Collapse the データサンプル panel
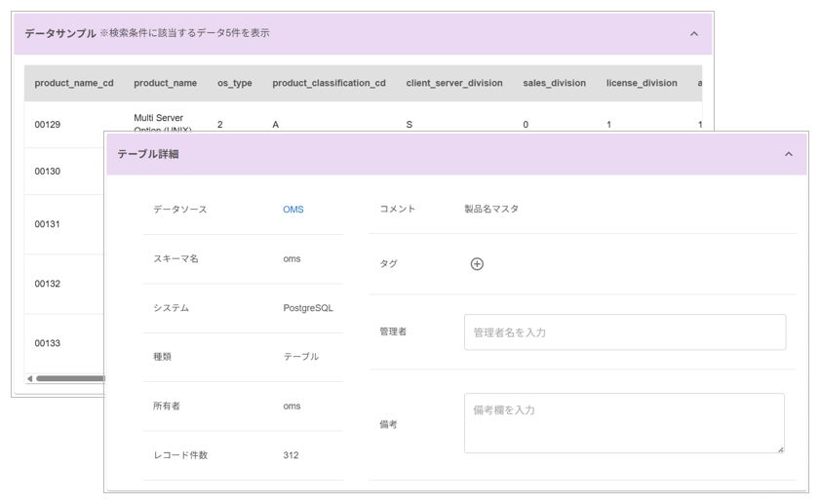Screen dimensions: 819x504 point(694,34)
